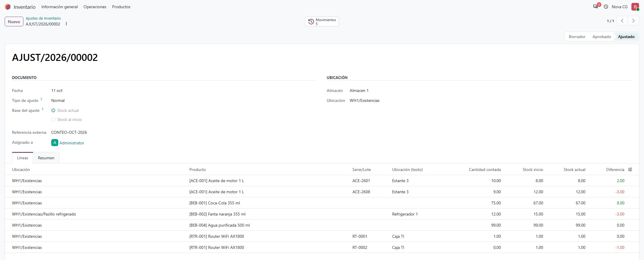
Task: Click the Aprobado status stage
Action: pyautogui.click(x=602, y=37)
